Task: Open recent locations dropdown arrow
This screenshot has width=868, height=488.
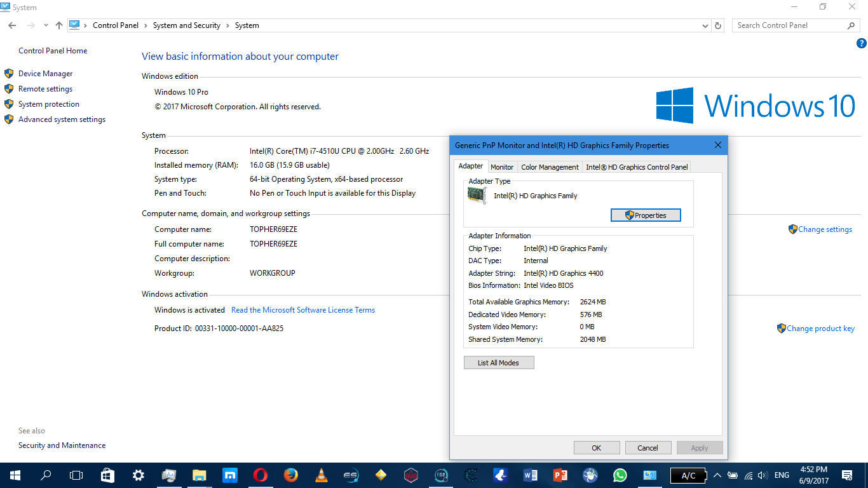Action: point(46,25)
